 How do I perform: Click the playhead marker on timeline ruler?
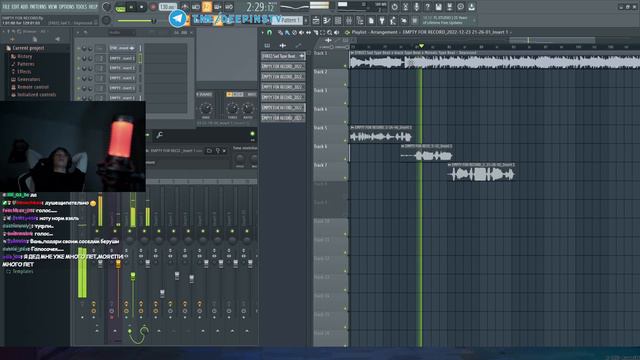[421, 46]
